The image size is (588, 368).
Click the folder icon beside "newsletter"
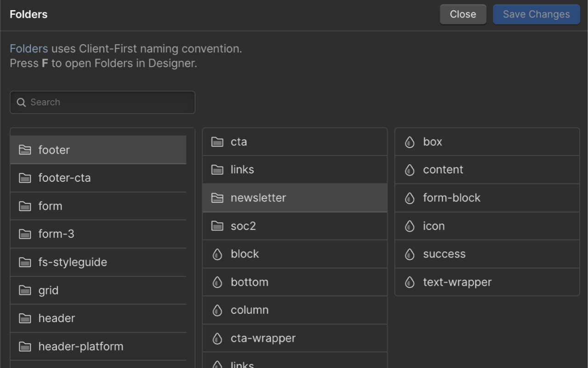[x=217, y=198]
